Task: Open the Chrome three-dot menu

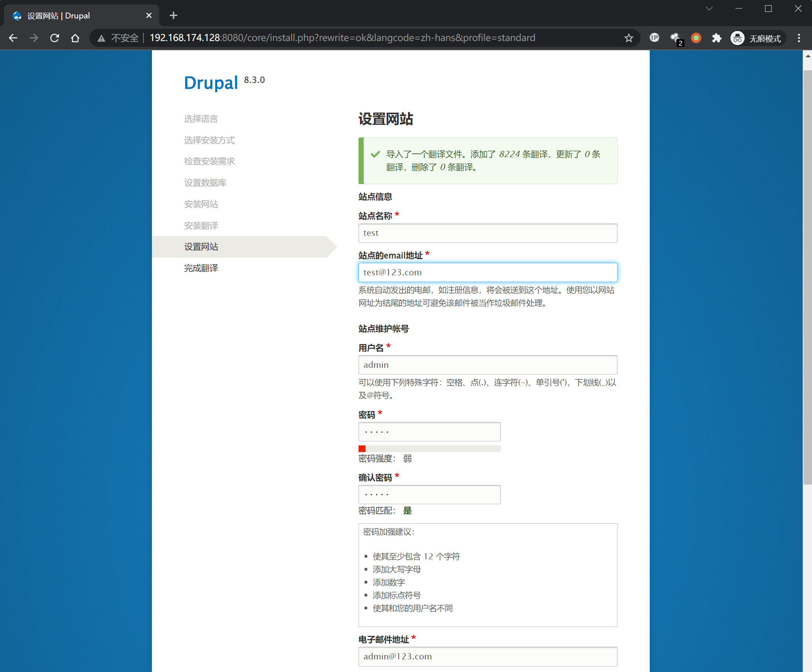Action: 799,38
